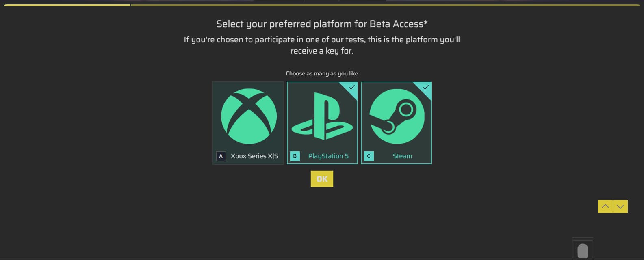Click the 'Choose as many as you like' hint
This screenshot has height=260, width=644.
point(322,73)
